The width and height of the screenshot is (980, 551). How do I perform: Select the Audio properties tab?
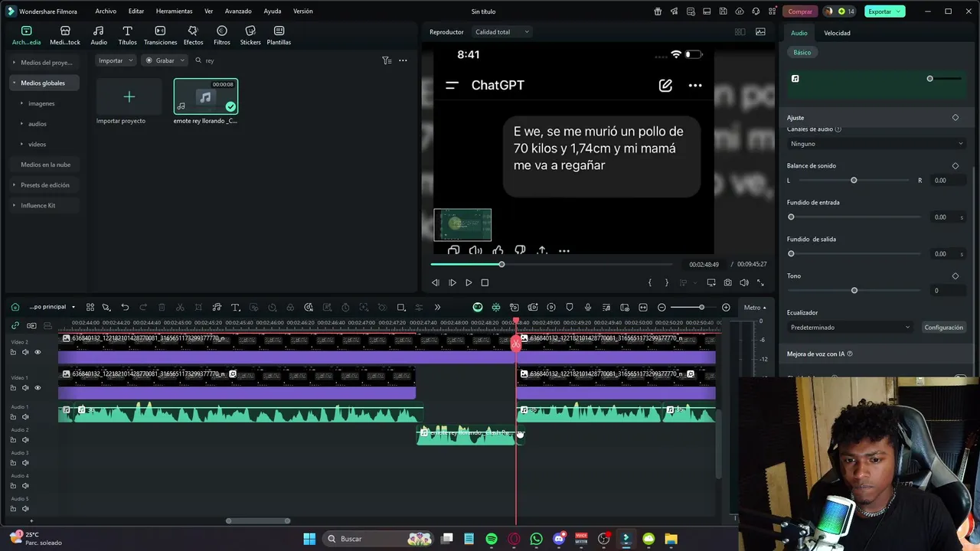click(x=799, y=33)
